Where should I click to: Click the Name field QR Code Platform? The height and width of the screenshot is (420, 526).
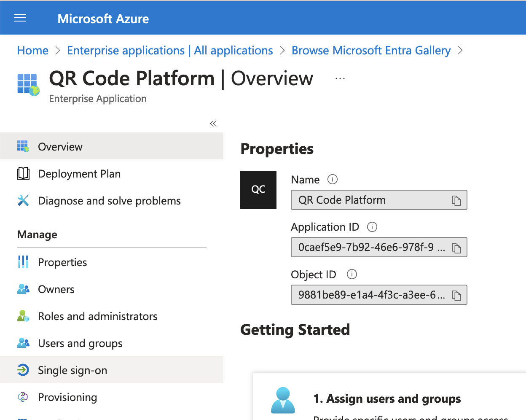coord(379,200)
